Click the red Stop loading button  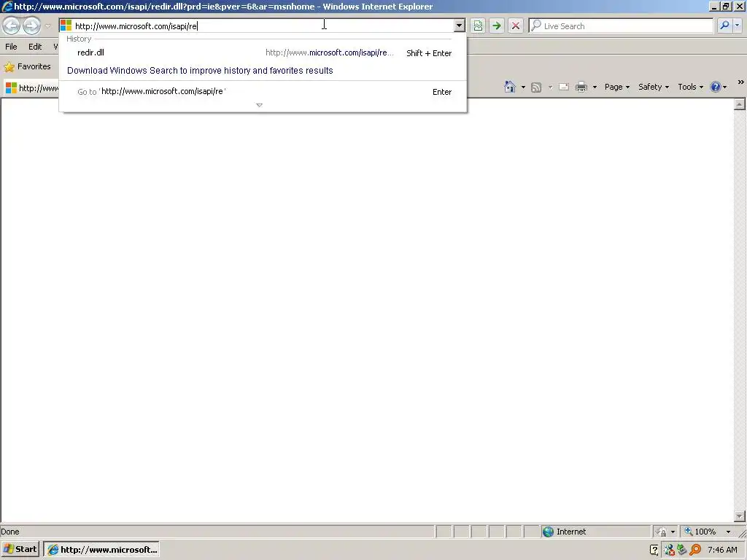point(516,26)
